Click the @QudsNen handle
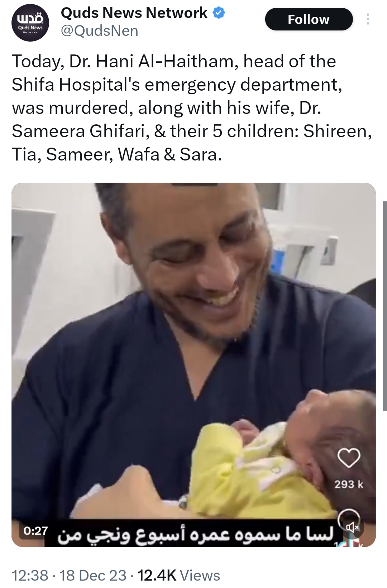 click(x=100, y=31)
